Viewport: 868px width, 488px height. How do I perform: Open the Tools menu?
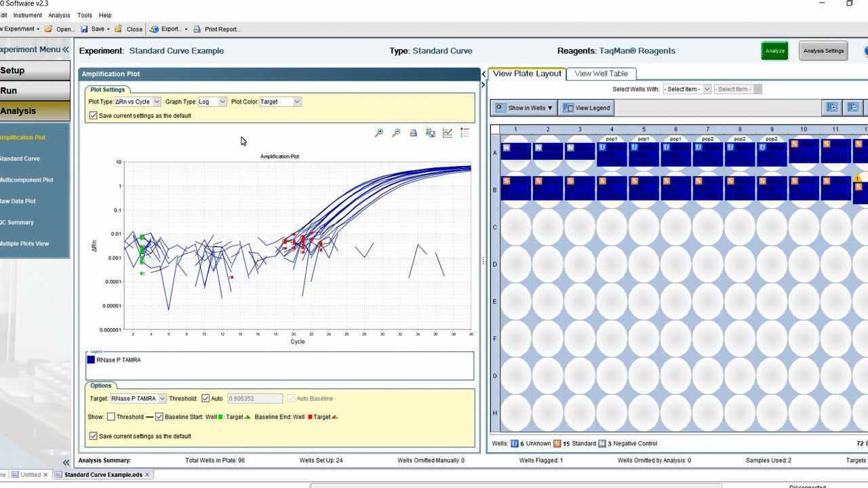pos(85,15)
